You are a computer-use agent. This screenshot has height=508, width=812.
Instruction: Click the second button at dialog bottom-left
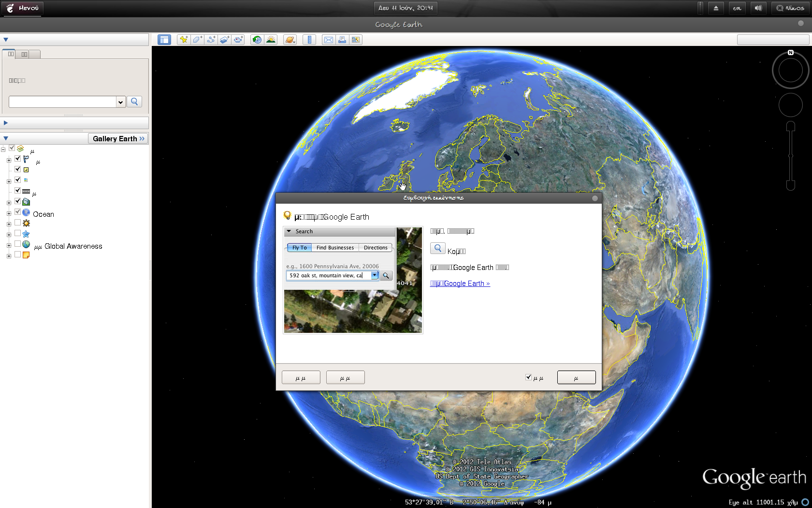tap(346, 377)
